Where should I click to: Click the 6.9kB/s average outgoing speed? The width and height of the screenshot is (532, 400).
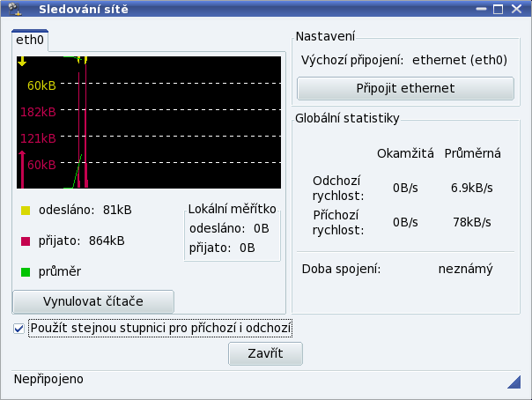click(x=471, y=188)
